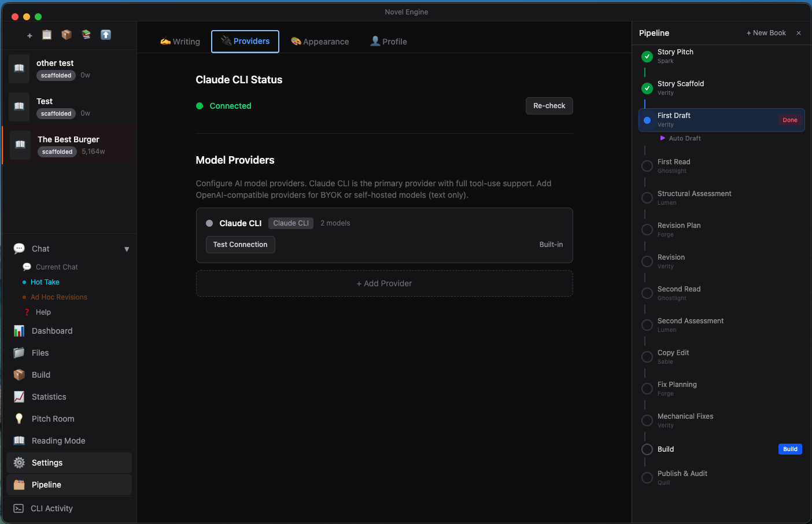Click the Reading Mode book icon
Viewport: 812px width, 524px height.
tap(19, 441)
